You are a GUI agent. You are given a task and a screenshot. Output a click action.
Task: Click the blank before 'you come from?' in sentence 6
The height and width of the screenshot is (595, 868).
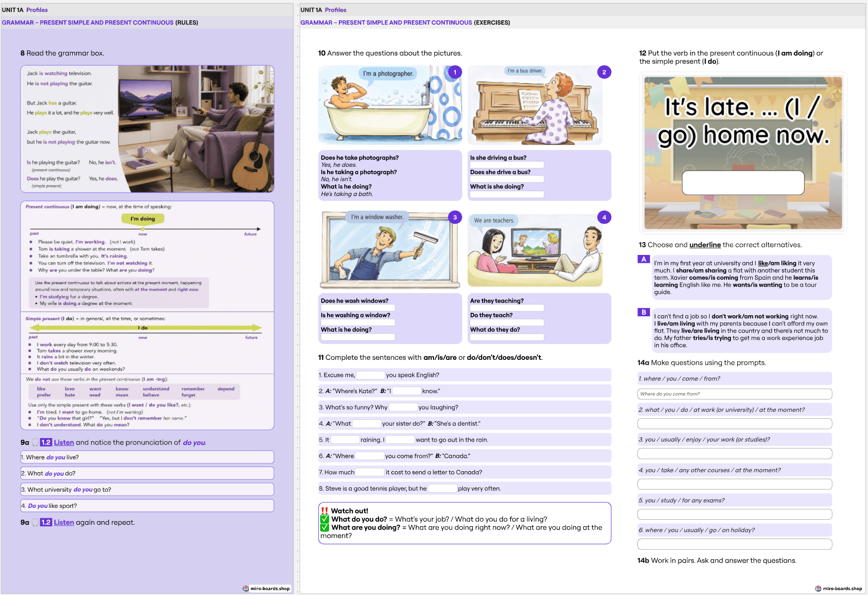370,456
